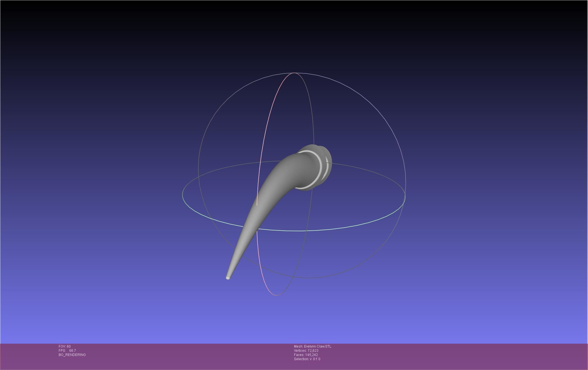Click the FOV: 60 readout
Viewport: 588px width, 370px height.
(65, 346)
